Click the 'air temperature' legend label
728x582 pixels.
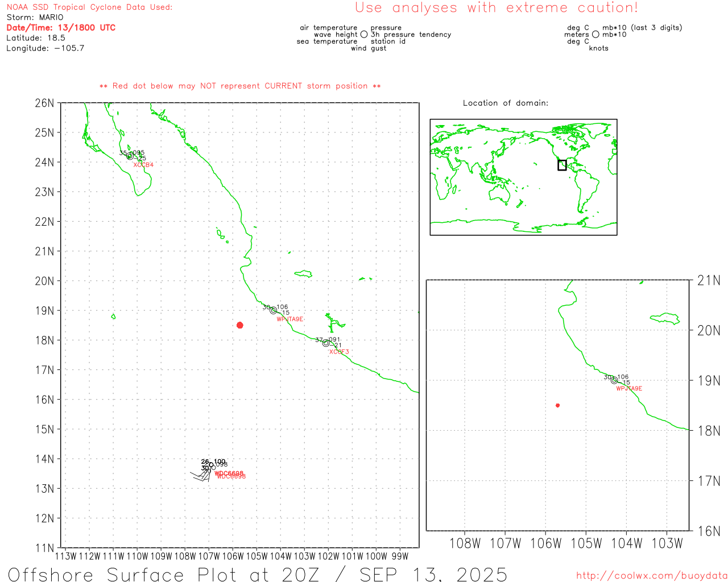point(329,28)
